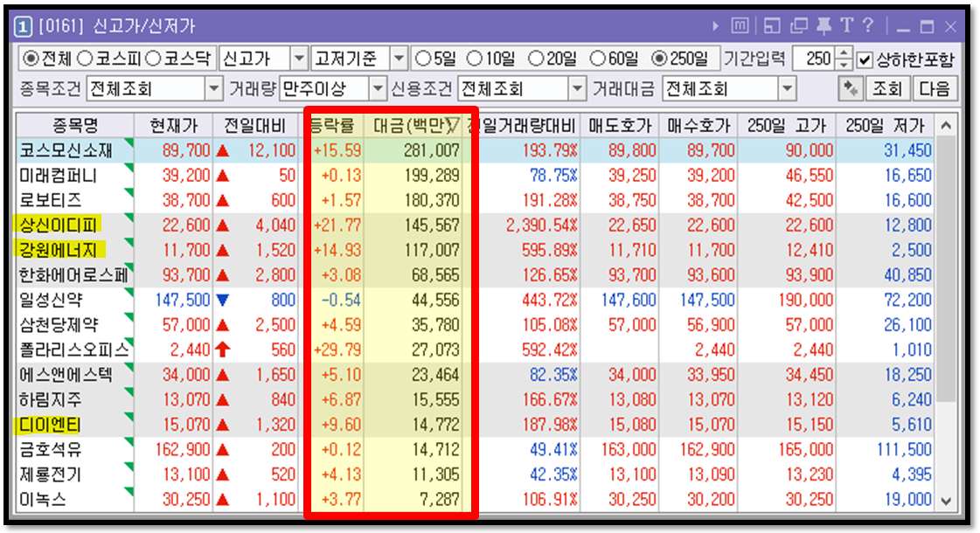This screenshot has width=980, height=533.
Task: Open the 종목조건 전체조회 dropdown
Action: pos(214,89)
